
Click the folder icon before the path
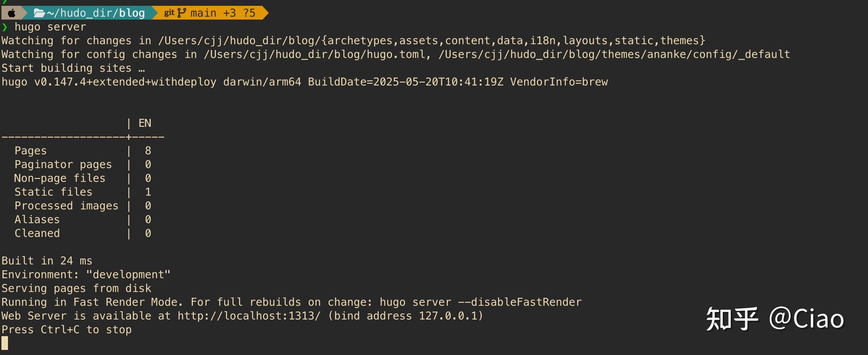[39, 13]
